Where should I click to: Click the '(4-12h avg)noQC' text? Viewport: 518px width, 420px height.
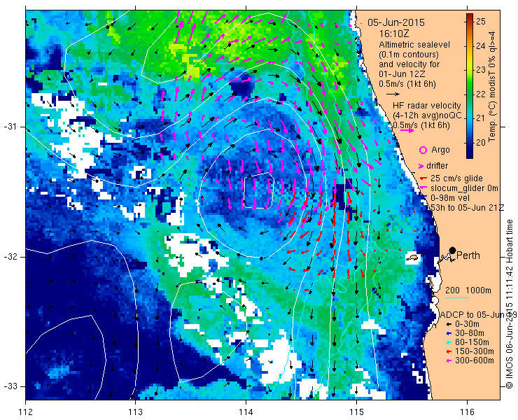coord(427,115)
